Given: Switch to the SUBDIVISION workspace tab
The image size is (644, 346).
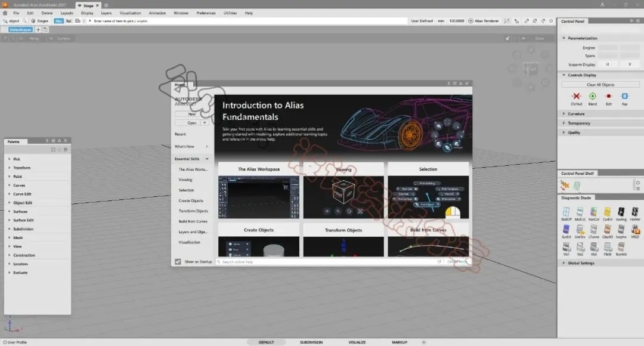Looking at the screenshot, I should coord(311,342).
